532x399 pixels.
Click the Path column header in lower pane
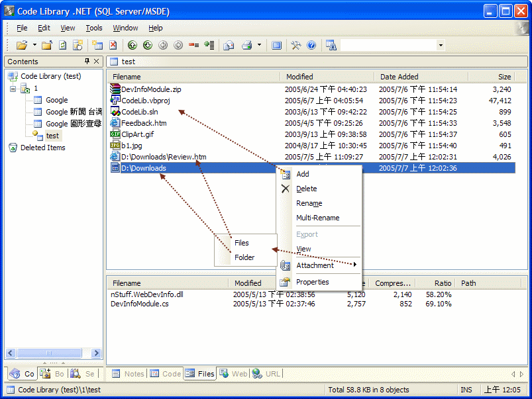click(x=488, y=283)
